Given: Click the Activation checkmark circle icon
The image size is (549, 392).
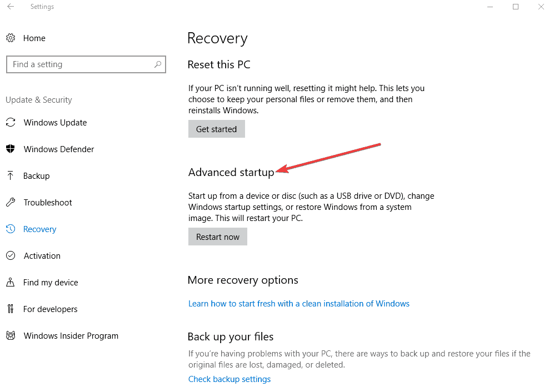Looking at the screenshot, I should point(11,255).
